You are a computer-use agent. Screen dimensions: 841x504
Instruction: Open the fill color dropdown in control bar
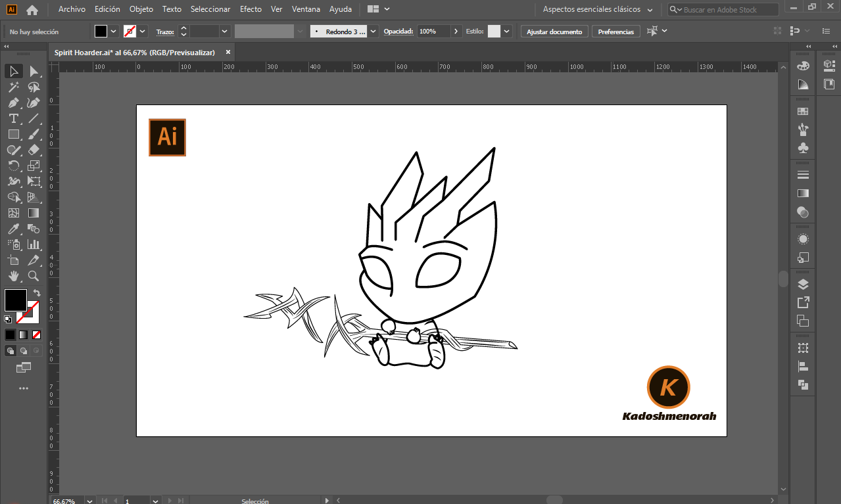tap(114, 32)
